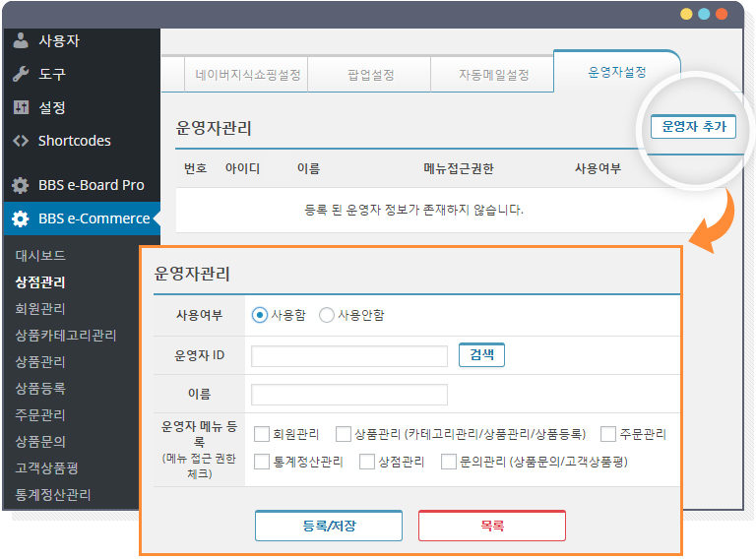The image size is (756, 559).
Task: Click the gear icon for BBS e-Board Pro
Action: pos(21,185)
